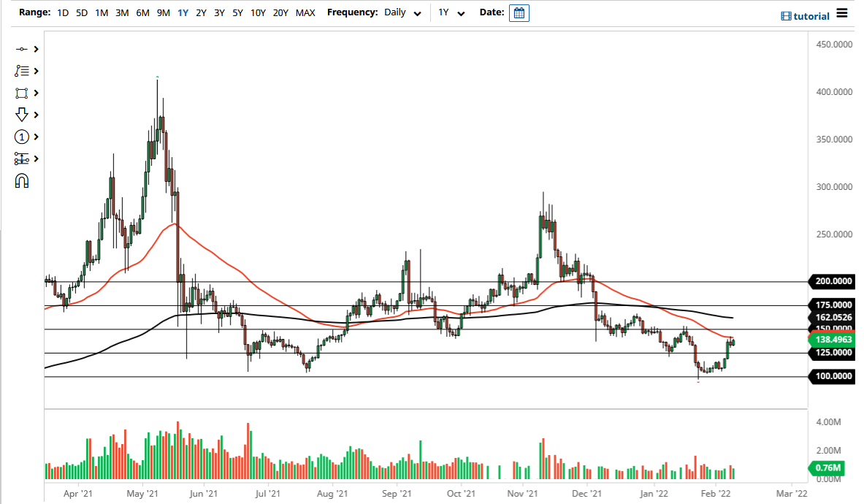Select the trend line drawing tool
The width and height of the screenshot is (864, 504).
(x=22, y=49)
